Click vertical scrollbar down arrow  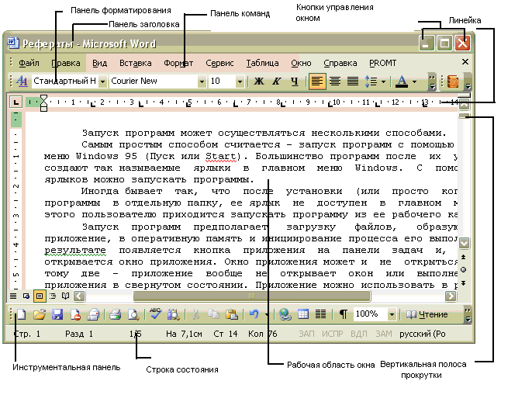click(464, 243)
